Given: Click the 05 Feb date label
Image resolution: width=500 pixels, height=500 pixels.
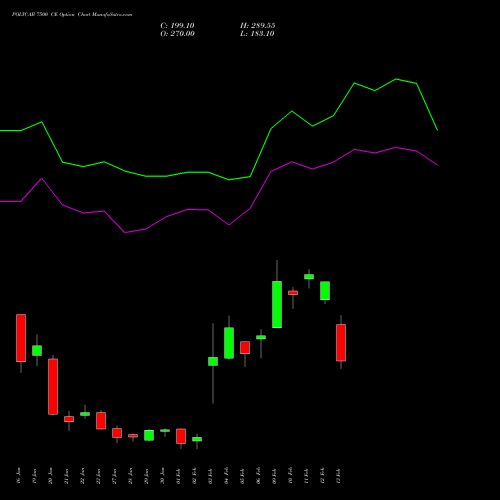Looking at the screenshot, I should coord(242,476).
